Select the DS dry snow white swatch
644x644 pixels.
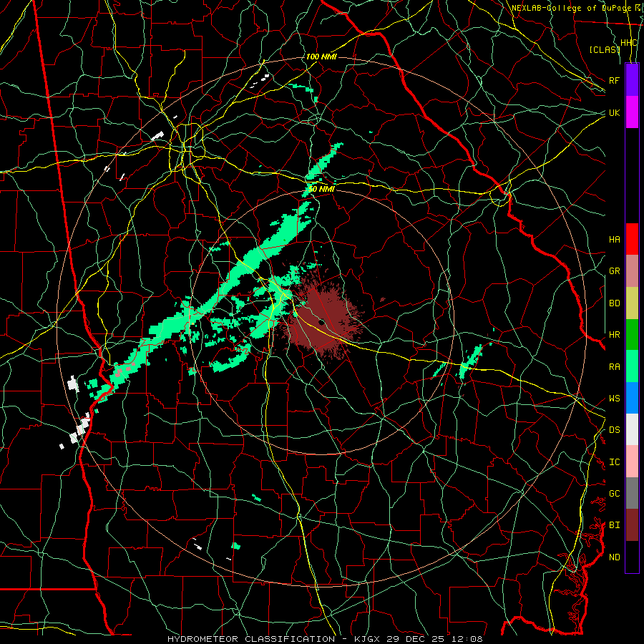click(x=632, y=429)
